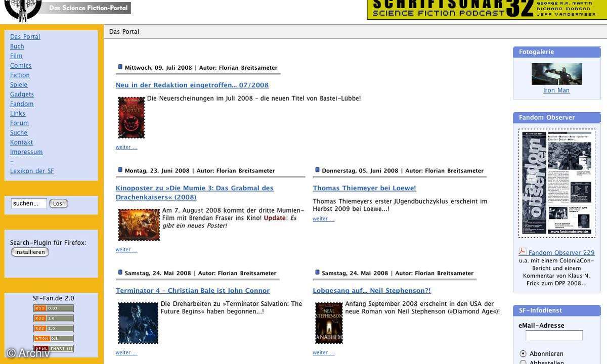
Task: Open the Impressum page
Action: click(x=26, y=152)
